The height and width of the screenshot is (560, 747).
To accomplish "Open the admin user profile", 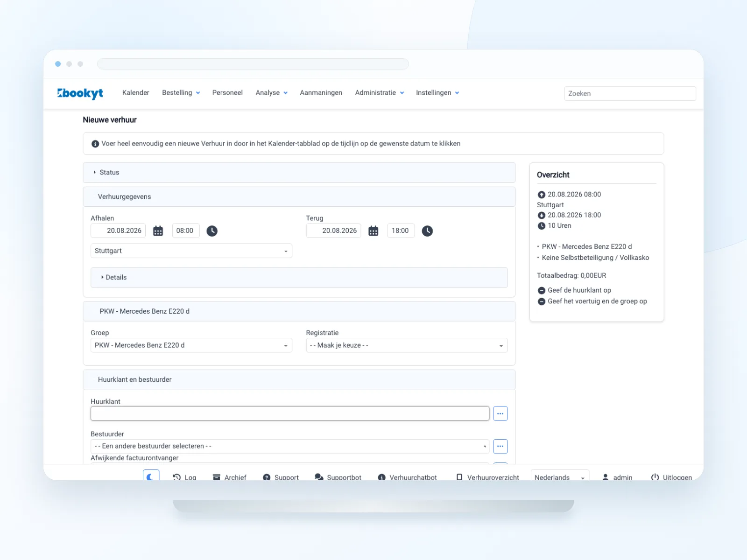I will 617,477.
